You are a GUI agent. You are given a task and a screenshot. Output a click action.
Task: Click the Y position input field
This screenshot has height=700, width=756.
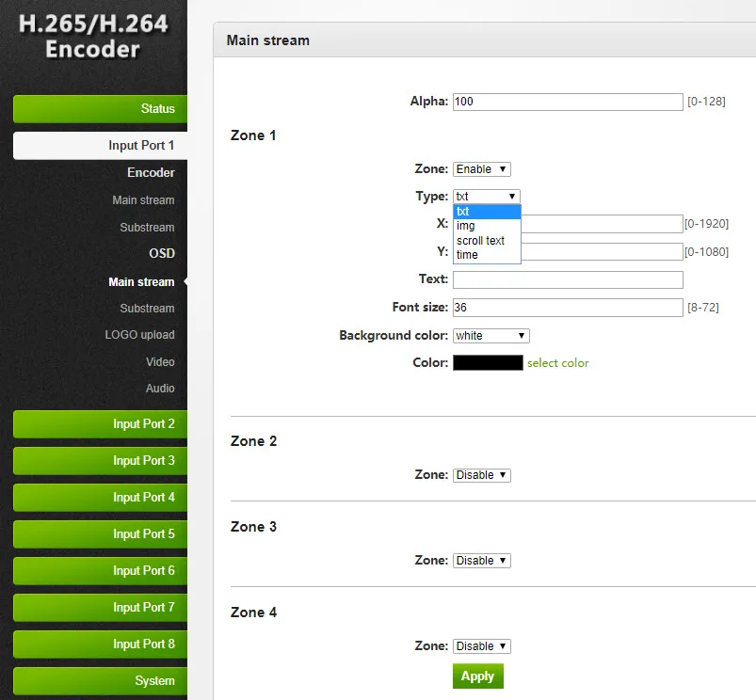point(602,252)
